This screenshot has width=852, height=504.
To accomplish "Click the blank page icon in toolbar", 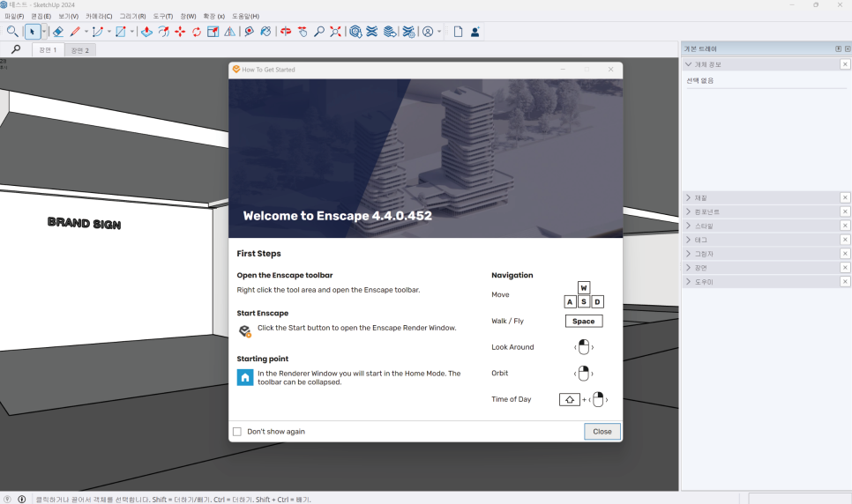I will point(458,32).
